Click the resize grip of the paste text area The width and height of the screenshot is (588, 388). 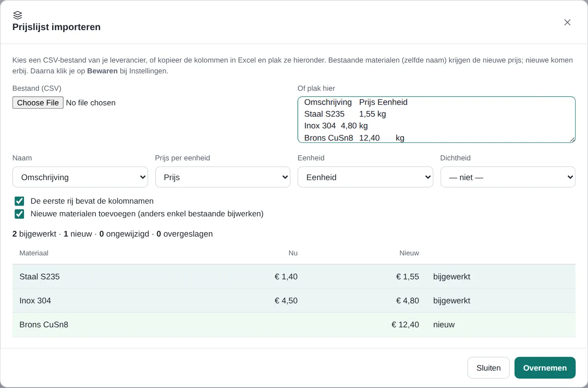tap(572, 139)
